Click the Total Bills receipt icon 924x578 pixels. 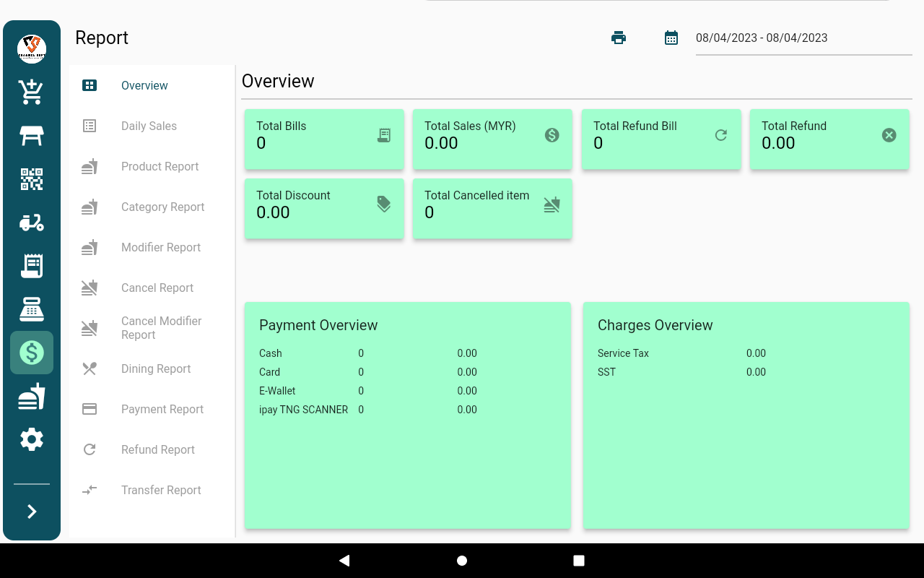384,135
